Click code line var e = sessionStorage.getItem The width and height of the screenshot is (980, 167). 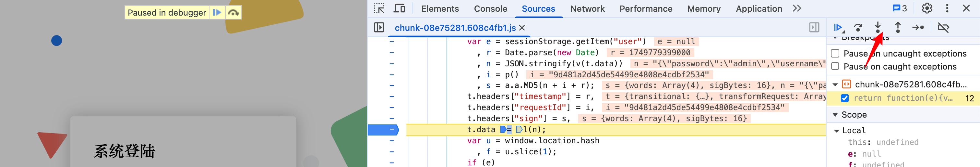pyautogui.click(x=556, y=42)
